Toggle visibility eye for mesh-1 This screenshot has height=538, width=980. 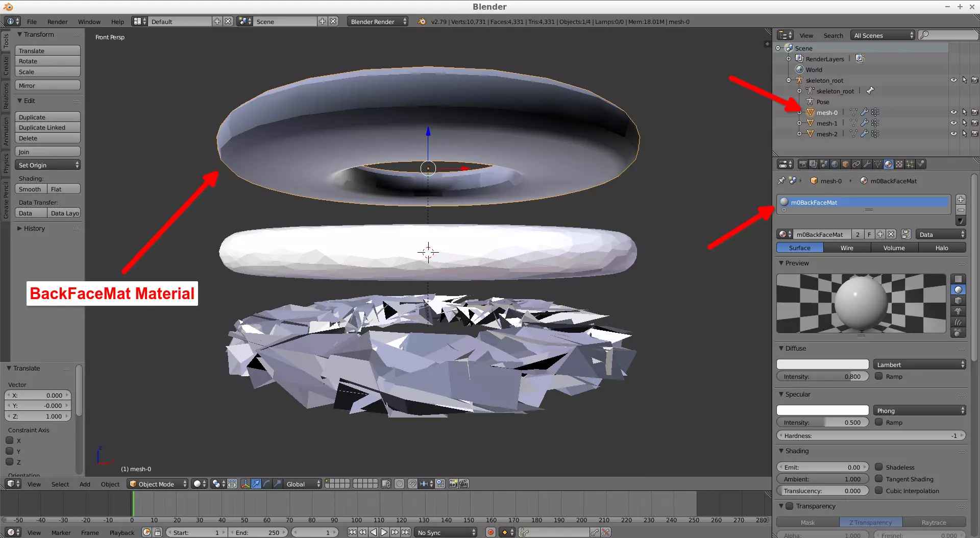click(x=953, y=123)
